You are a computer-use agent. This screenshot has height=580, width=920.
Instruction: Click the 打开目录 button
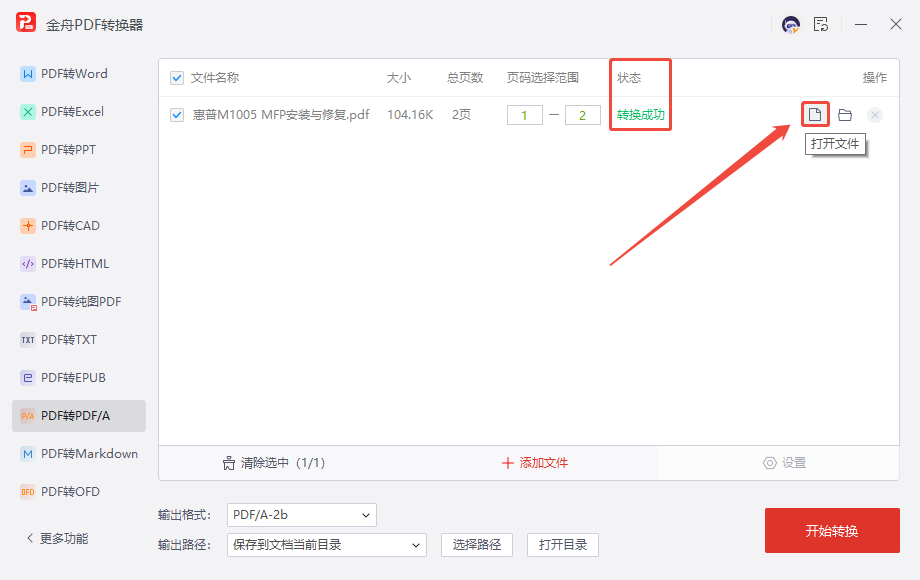(x=563, y=545)
